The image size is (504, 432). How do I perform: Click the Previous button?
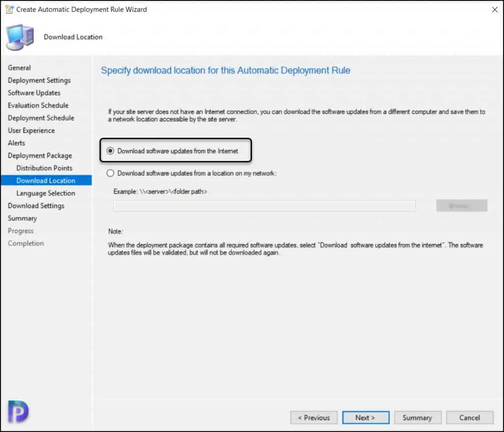[314, 418]
